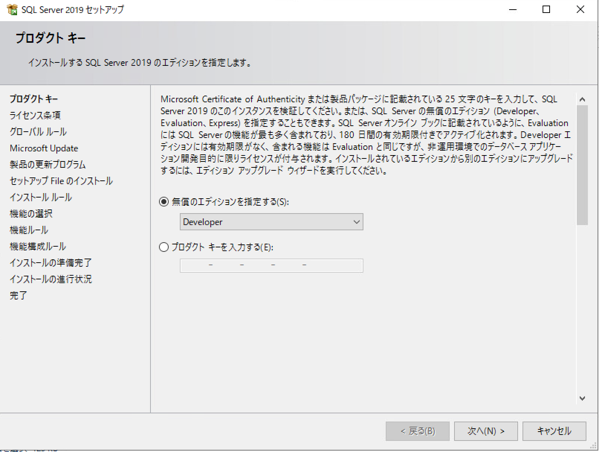
Task: Minimize the SQL Server setup window
Action: click(x=513, y=10)
